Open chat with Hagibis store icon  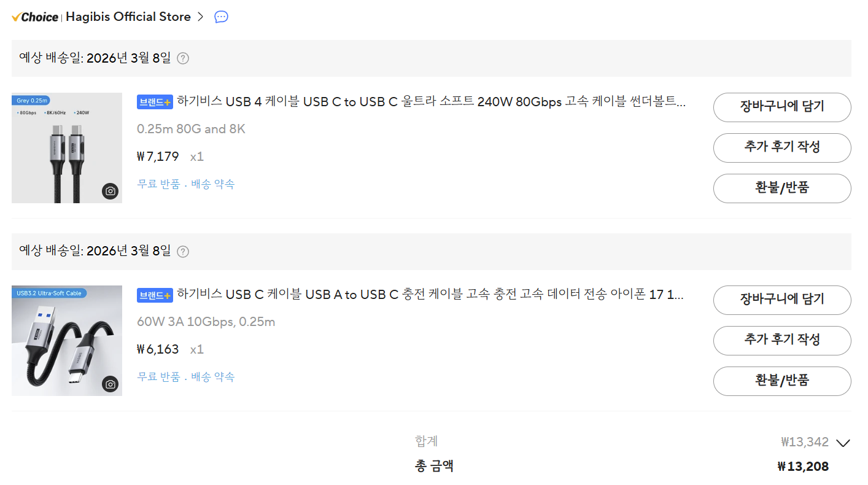221,17
